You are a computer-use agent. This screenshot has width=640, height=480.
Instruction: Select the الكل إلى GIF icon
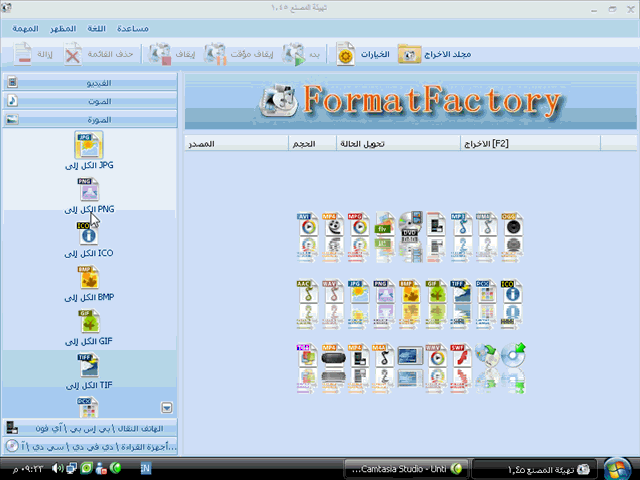pos(89,322)
